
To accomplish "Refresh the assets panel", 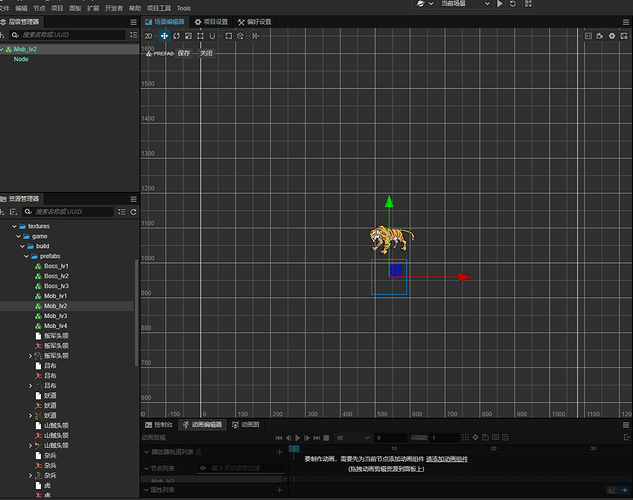I will 133,212.
